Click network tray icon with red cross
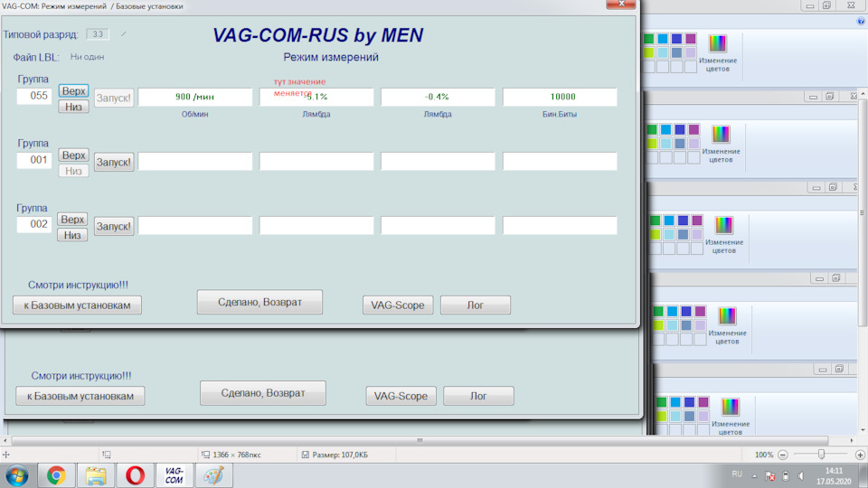Screen dimensions: 868x488 [770, 475]
